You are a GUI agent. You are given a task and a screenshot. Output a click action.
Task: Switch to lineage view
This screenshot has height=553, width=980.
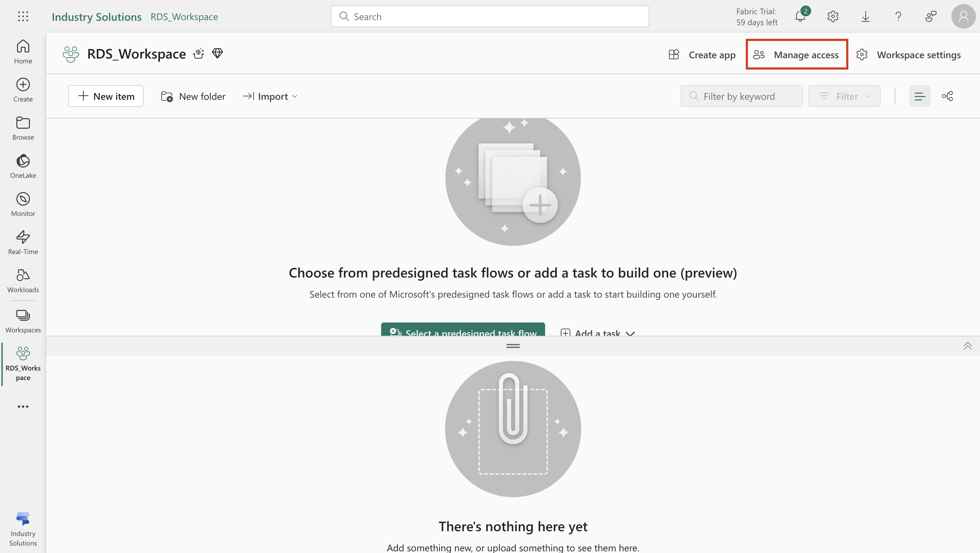[947, 96]
